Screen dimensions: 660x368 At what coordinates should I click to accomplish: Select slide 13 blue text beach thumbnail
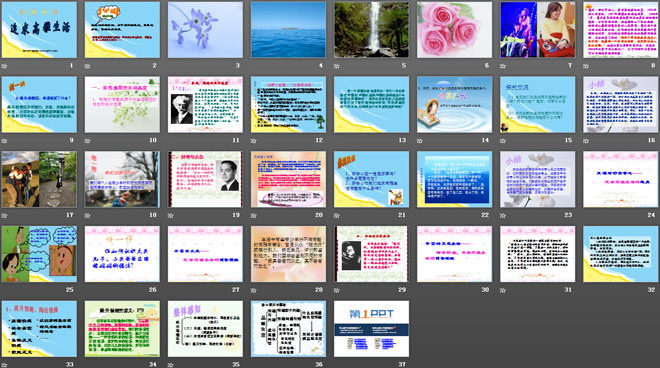pyautogui.click(x=372, y=104)
